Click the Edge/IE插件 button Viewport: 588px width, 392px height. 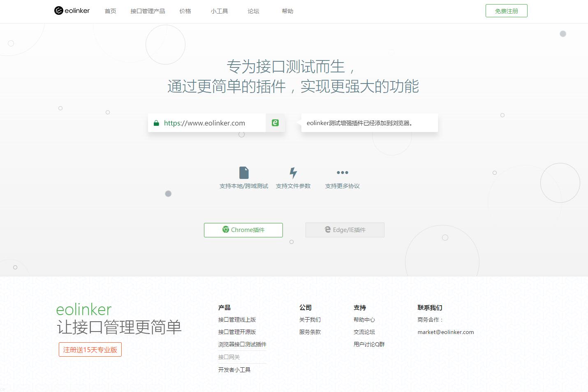[345, 230]
